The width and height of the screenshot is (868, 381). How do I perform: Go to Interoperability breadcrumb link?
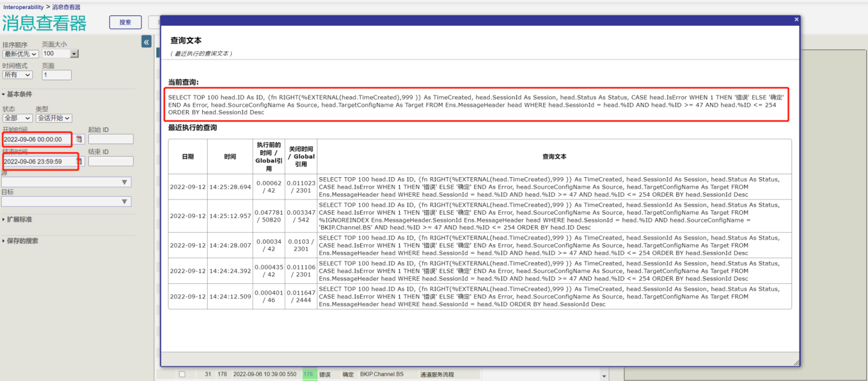(x=23, y=7)
